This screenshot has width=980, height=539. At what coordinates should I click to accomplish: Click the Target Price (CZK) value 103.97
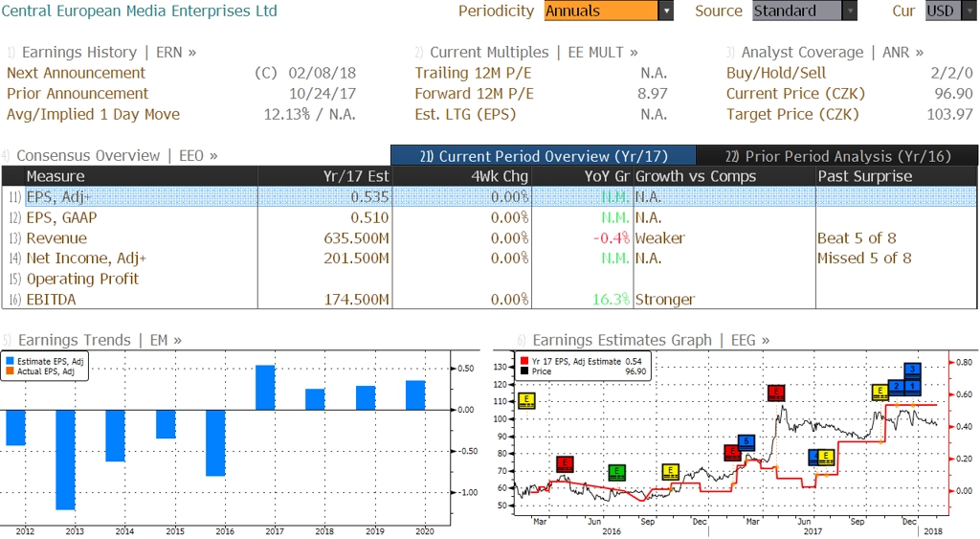[x=949, y=115]
